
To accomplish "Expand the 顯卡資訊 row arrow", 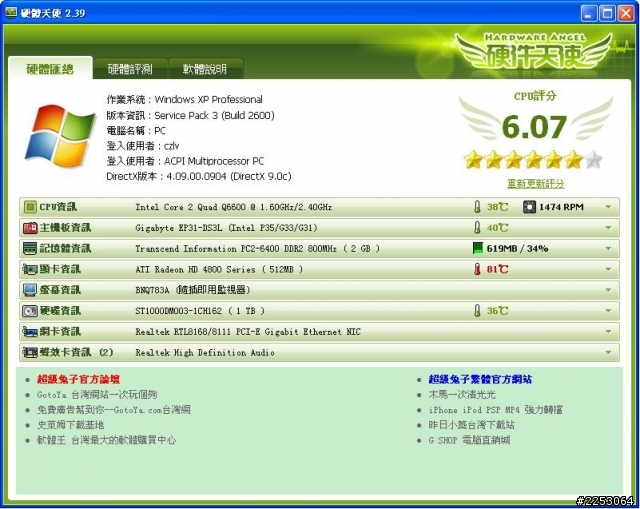I will [x=608, y=269].
